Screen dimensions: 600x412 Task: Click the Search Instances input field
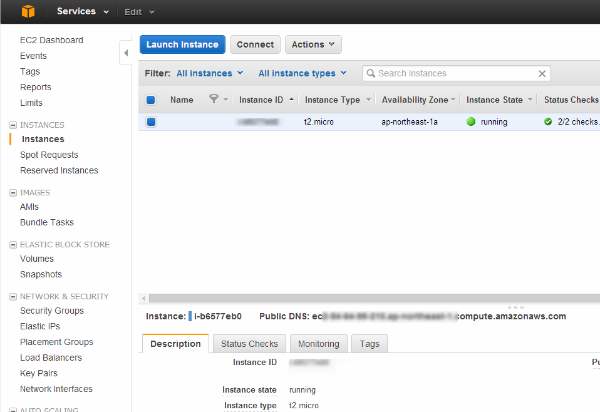click(456, 73)
